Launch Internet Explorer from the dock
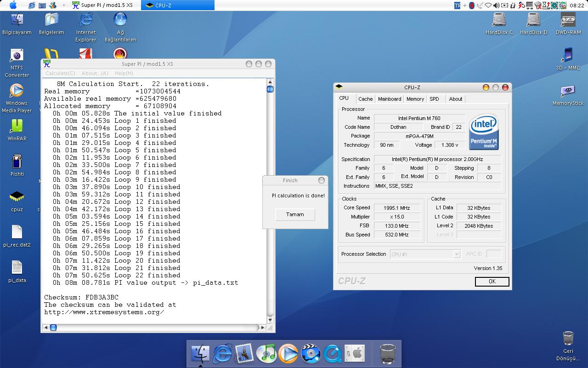 222,353
